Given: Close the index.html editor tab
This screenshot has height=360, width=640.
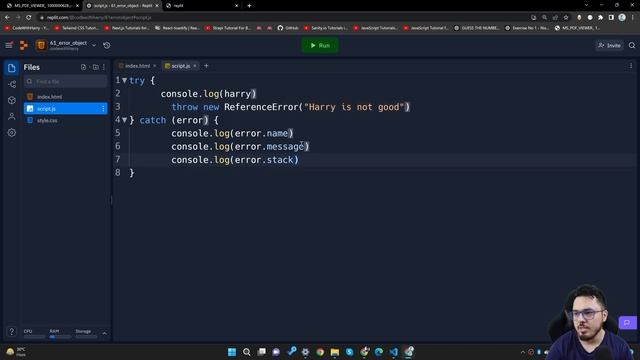Looking at the screenshot, I should (x=155, y=66).
